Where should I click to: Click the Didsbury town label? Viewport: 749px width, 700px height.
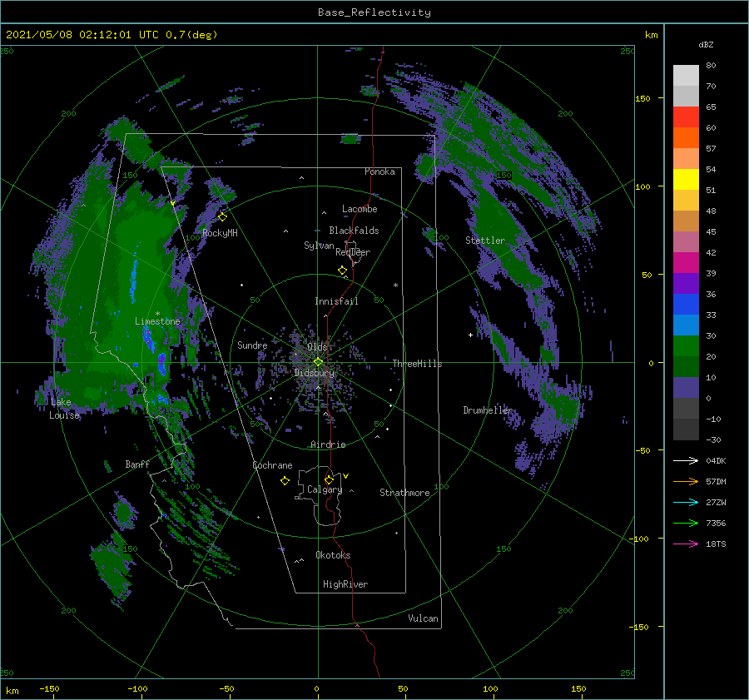(x=315, y=373)
